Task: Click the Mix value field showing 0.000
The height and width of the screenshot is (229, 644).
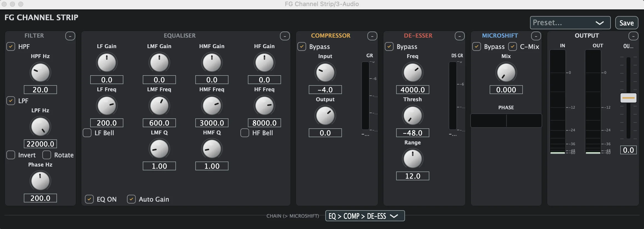Action: pyautogui.click(x=506, y=90)
